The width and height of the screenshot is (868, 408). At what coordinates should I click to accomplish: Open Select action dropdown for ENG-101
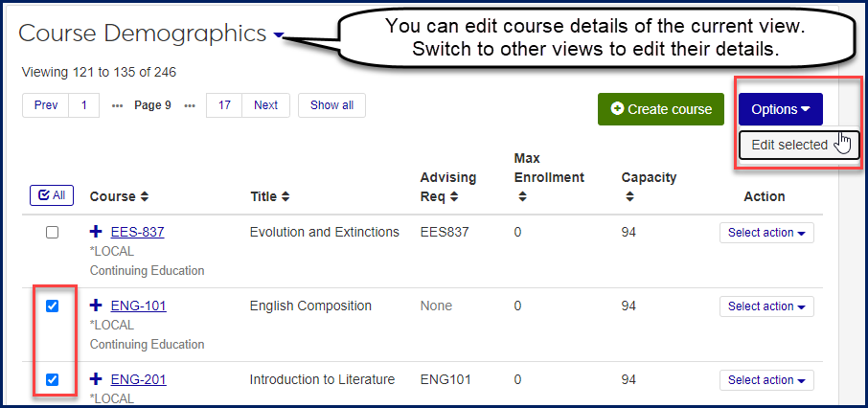pos(765,306)
